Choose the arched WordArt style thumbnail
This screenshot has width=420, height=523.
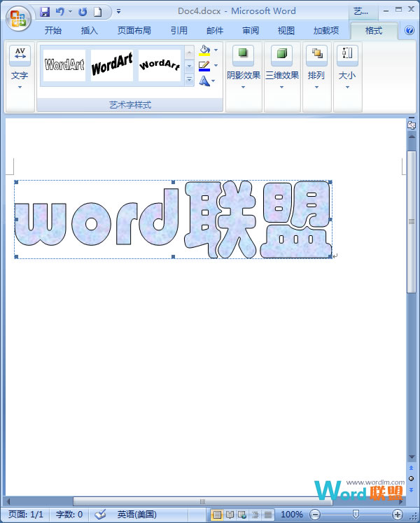[160, 65]
